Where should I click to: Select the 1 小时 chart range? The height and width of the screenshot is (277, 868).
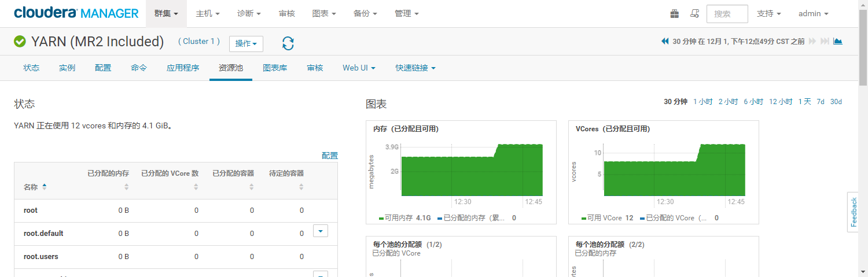[x=703, y=102]
